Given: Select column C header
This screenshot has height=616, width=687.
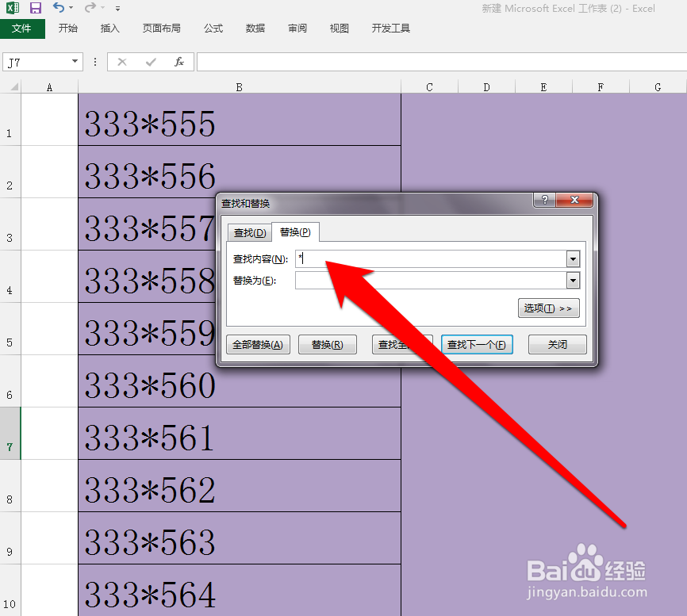Looking at the screenshot, I should pos(429,87).
